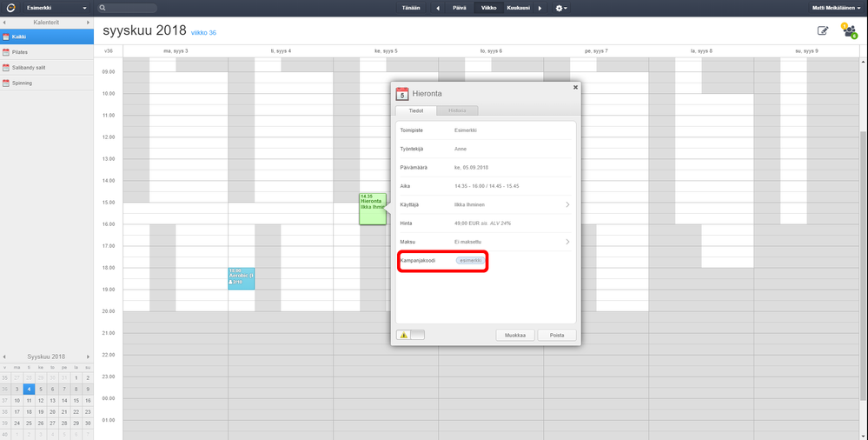Screen dimensions: 868x440
Task: Collapse Kalenterit panel with left arrow
Action: (x=4, y=23)
